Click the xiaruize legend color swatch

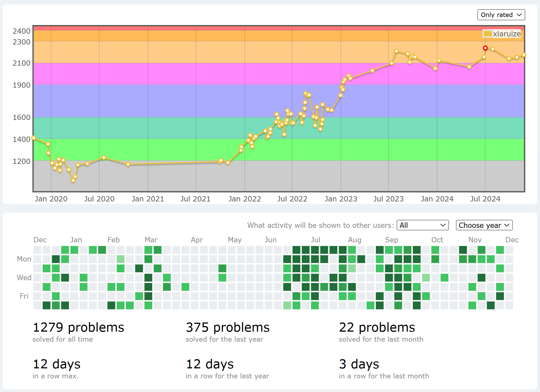(x=487, y=34)
